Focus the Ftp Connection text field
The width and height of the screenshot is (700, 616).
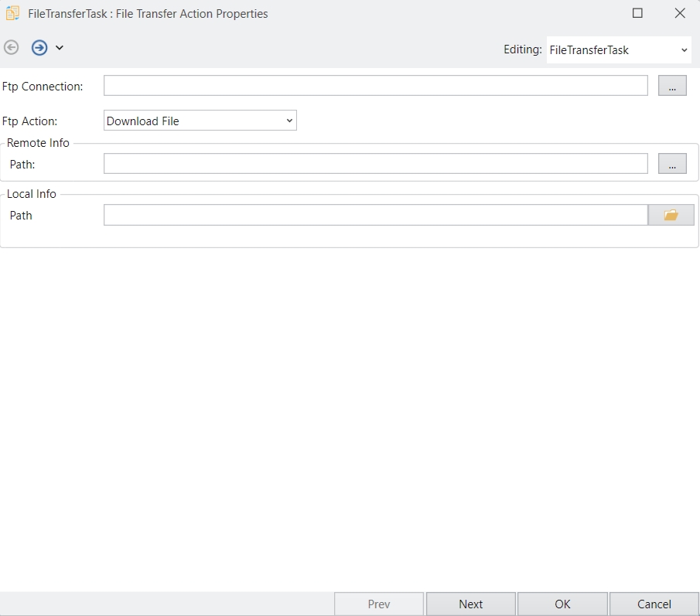(375, 86)
